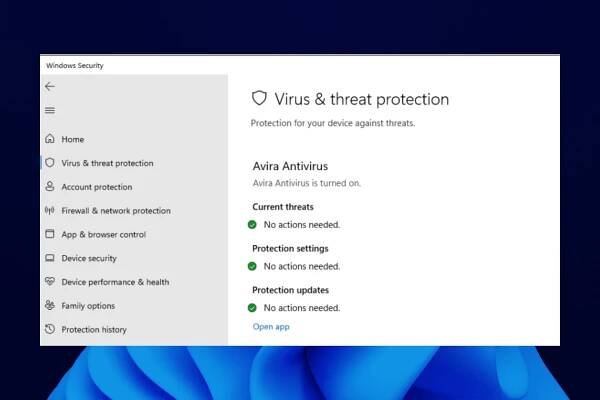Select Device performance & health
The height and width of the screenshot is (400, 600).
[x=115, y=282]
